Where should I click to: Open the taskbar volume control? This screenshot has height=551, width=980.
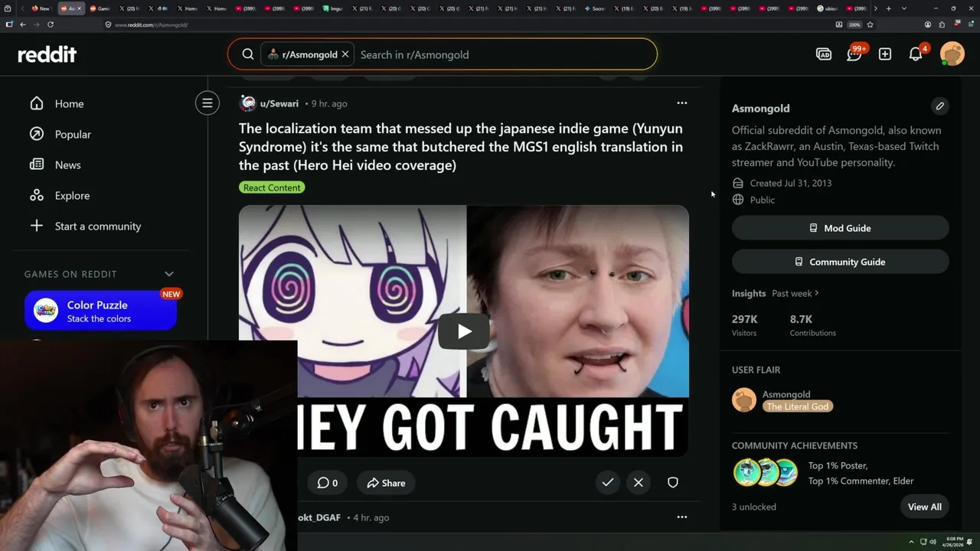933,542
